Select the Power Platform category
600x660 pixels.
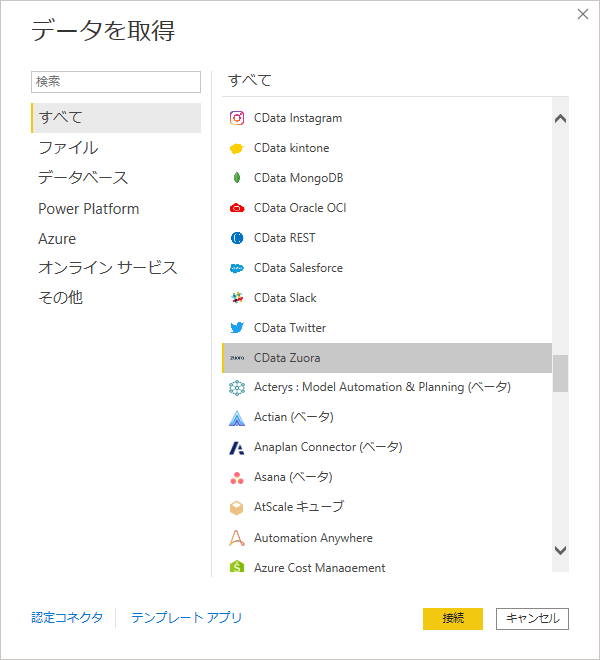89,209
